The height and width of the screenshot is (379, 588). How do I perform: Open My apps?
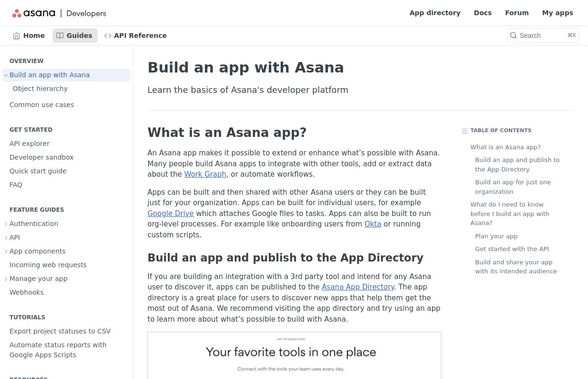coord(558,13)
